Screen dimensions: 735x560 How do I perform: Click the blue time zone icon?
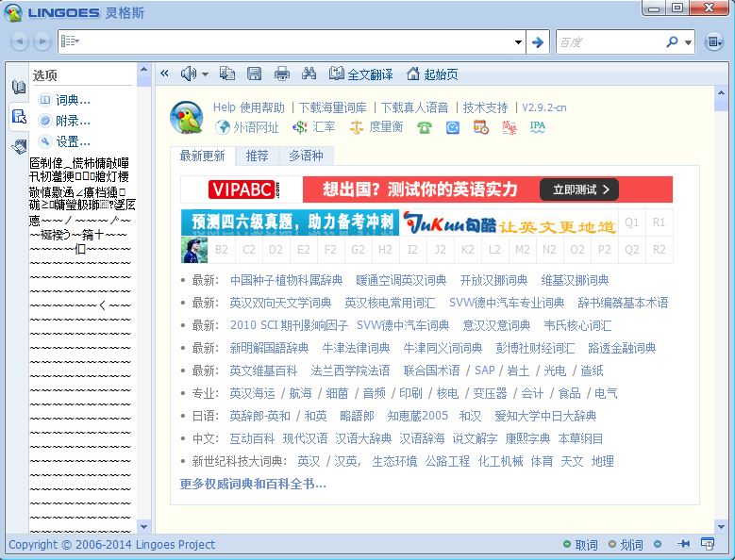pos(452,127)
